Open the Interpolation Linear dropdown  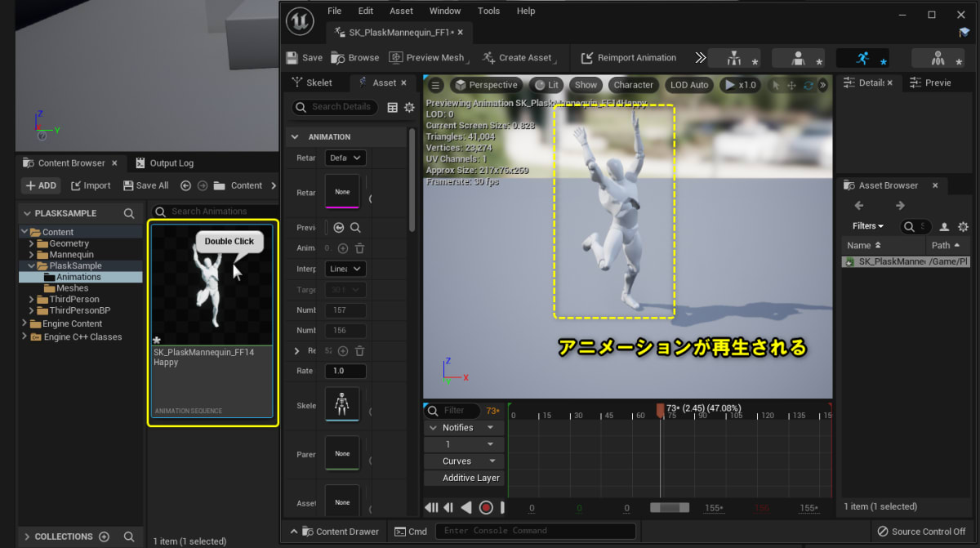pos(345,269)
